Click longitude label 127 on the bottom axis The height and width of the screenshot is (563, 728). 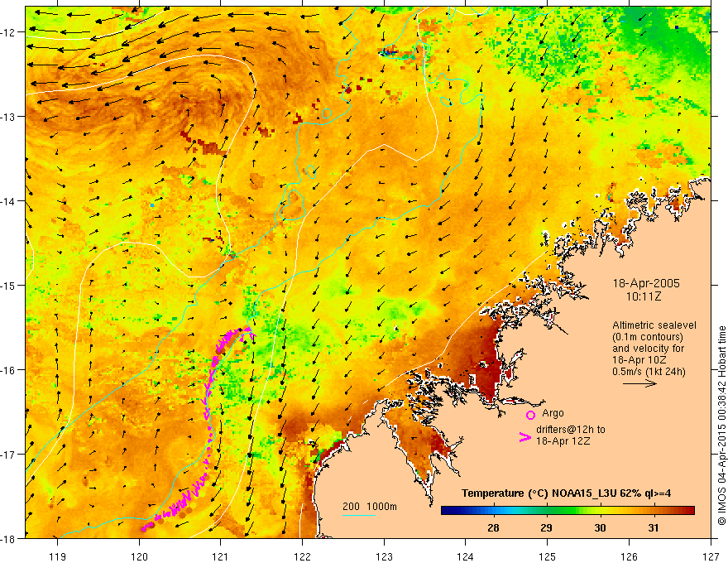pyautogui.click(x=711, y=556)
